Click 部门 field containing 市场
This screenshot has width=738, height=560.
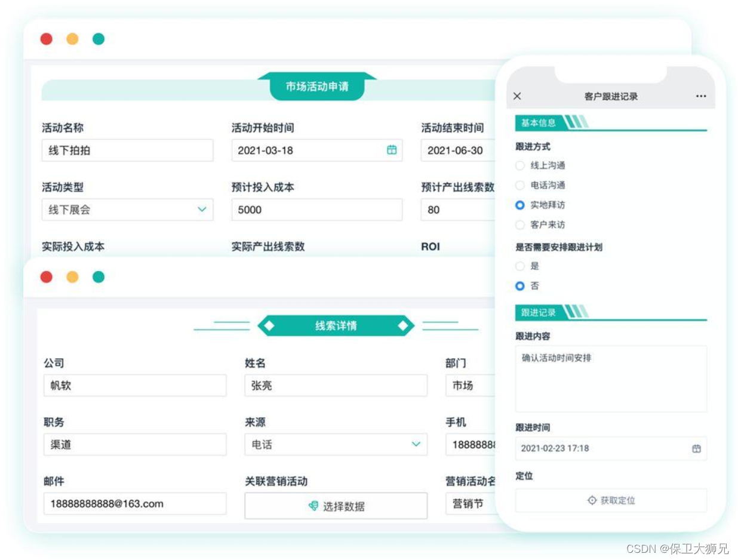tap(471, 386)
